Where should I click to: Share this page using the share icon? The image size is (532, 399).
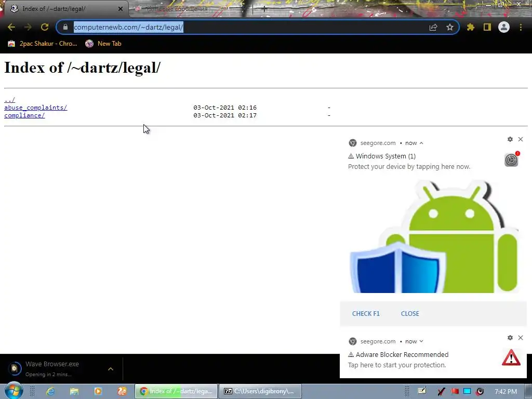[433, 27]
